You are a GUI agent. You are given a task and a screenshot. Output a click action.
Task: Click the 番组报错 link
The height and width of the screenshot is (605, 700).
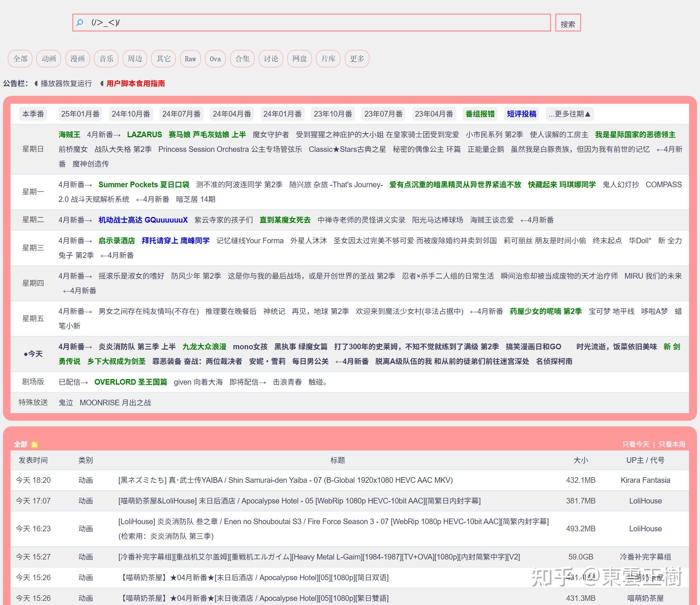click(x=480, y=114)
